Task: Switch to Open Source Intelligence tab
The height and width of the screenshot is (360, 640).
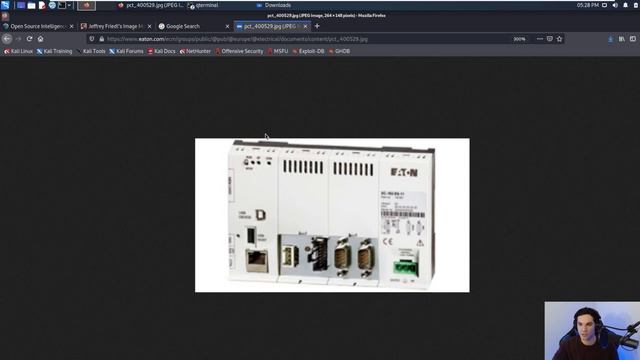Action: pyautogui.click(x=38, y=26)
